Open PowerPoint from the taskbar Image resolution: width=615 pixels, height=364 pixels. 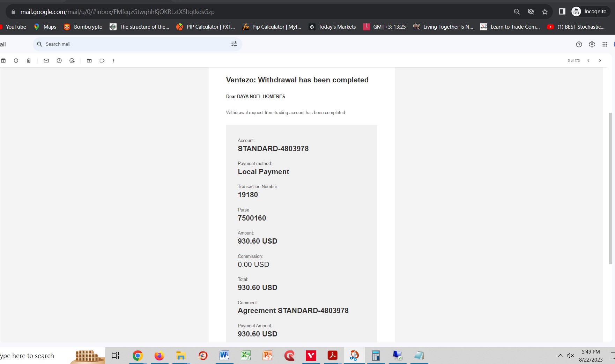[267, 356]
